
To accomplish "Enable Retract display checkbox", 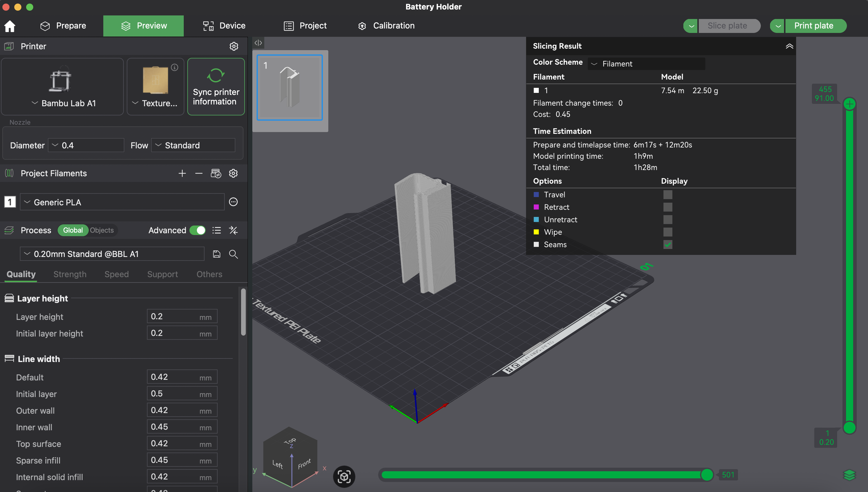I will [x=668, y=207].
